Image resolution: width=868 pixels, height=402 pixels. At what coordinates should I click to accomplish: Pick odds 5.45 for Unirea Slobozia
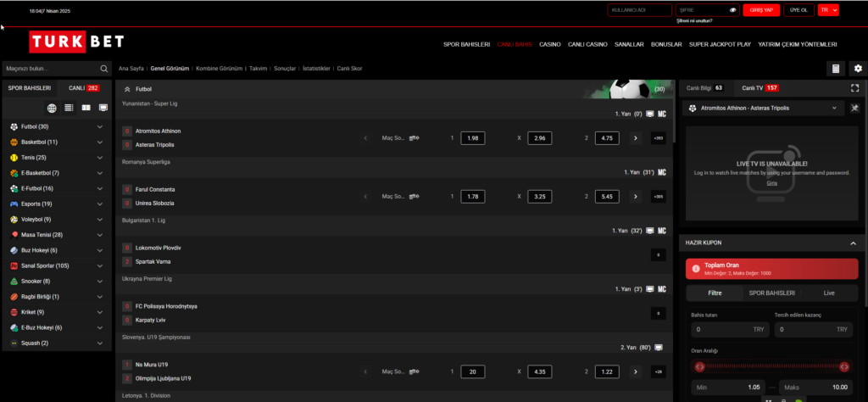pos(607,197)
